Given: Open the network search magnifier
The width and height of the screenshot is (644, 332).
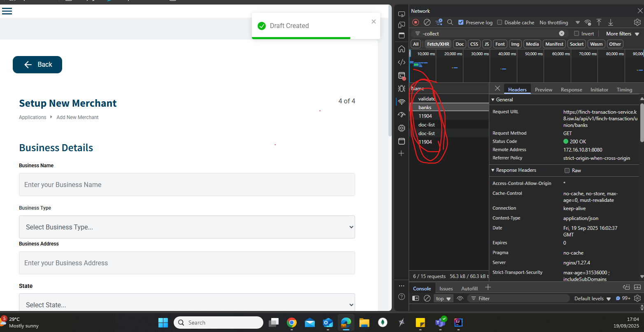Looking at the screenshot, I should pos(450,22).
